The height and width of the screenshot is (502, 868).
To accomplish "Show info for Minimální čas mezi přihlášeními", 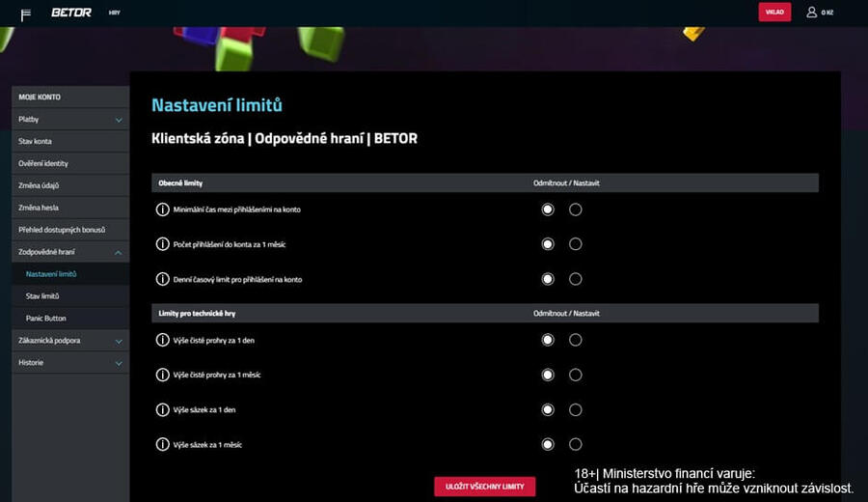I will [162, 209].
